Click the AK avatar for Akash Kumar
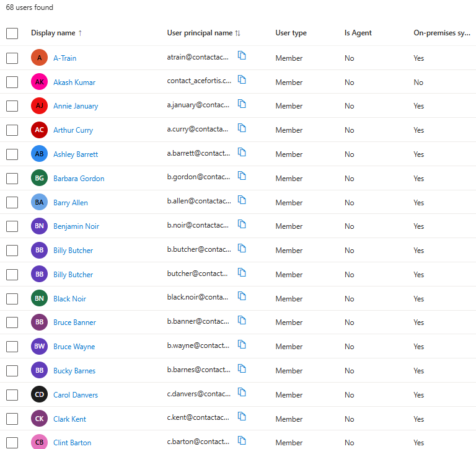Viewport: 476px width, 449px height. click(40, 82)
